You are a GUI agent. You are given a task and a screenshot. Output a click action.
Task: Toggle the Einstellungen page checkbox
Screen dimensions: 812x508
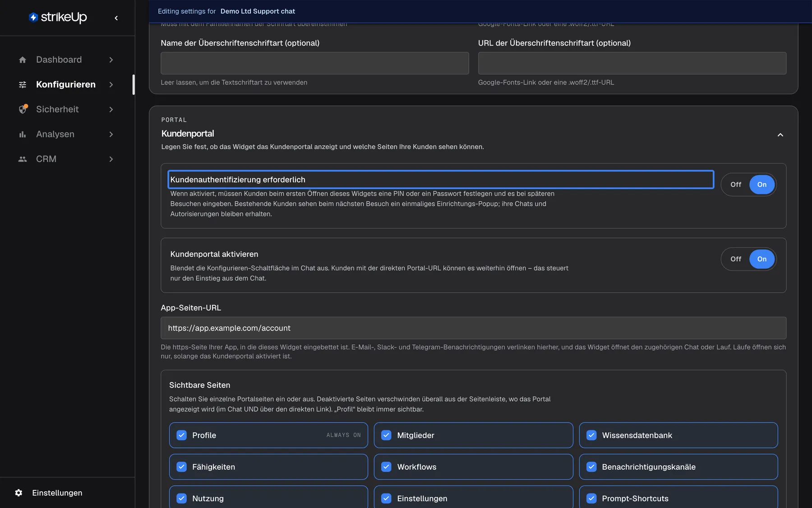tap(386, 498)
